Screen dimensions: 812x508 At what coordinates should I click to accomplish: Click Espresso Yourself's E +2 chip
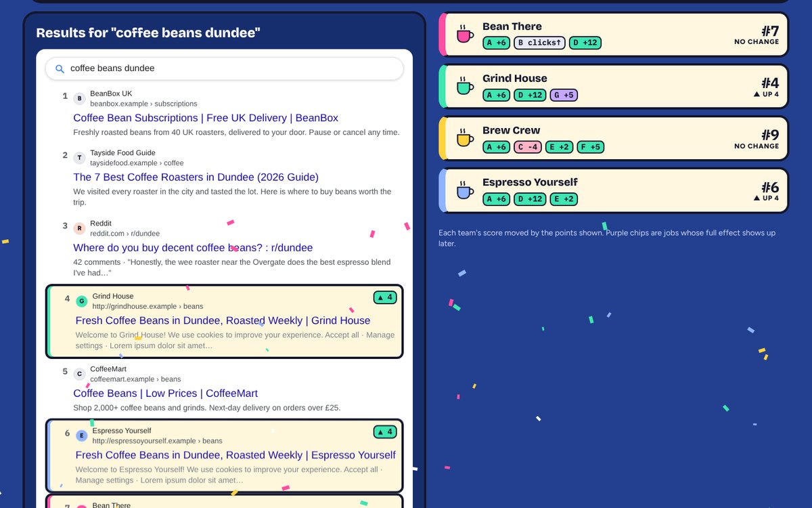click(x=564, y=199)
